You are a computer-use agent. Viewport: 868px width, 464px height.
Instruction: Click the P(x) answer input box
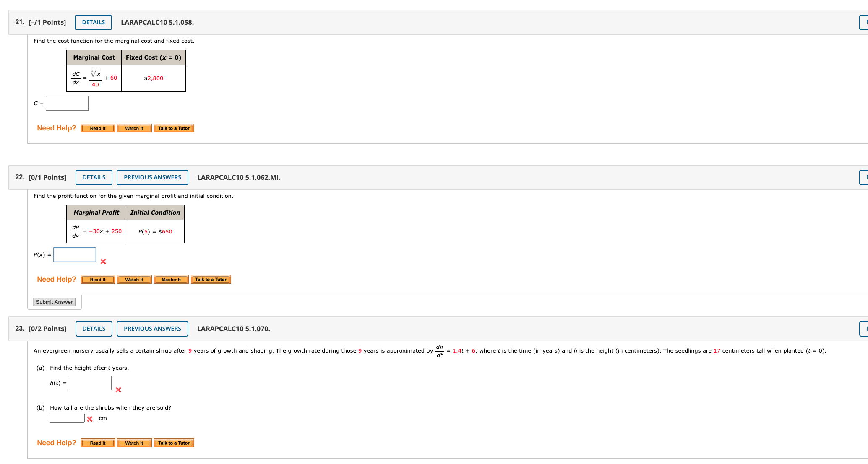point(75,255)
